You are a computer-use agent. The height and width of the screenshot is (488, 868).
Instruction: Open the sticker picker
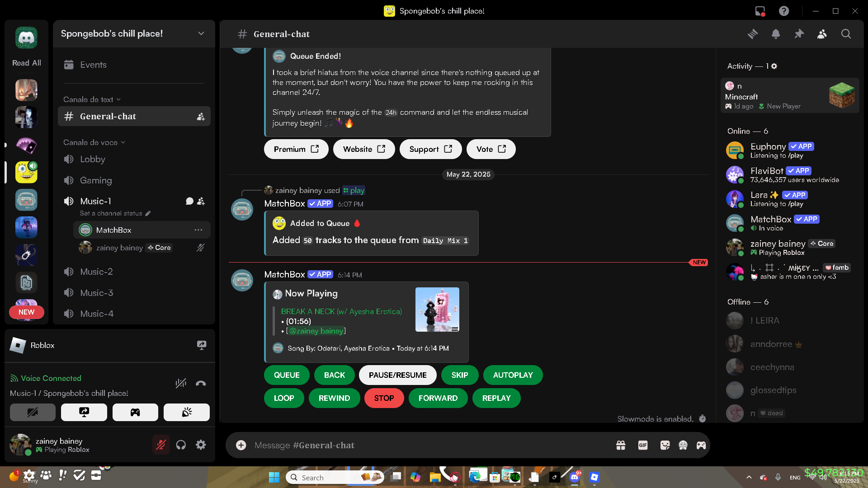pyautogui.click(x=665, y=445)
